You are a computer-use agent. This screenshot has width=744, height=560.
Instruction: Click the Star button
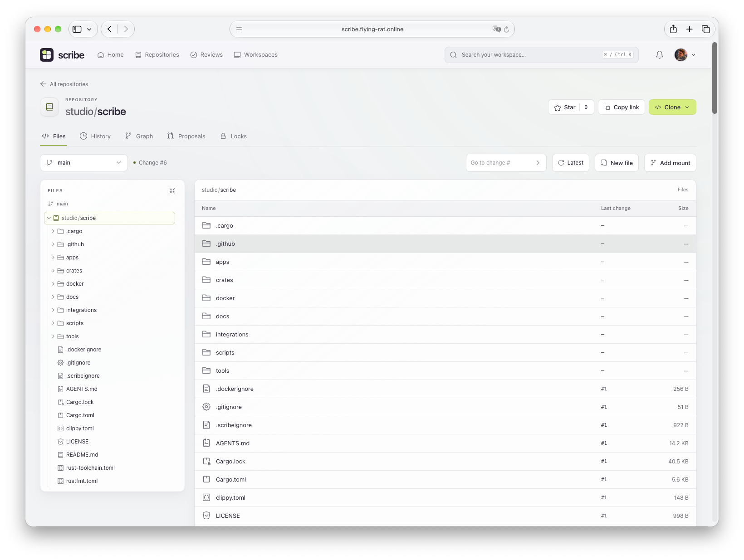571,107
